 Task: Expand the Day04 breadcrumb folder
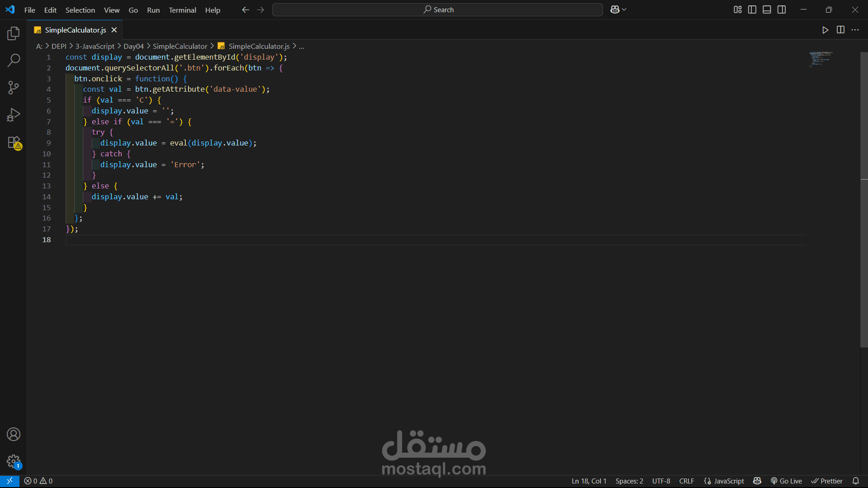pyautogui.click(x=133, y=46)
